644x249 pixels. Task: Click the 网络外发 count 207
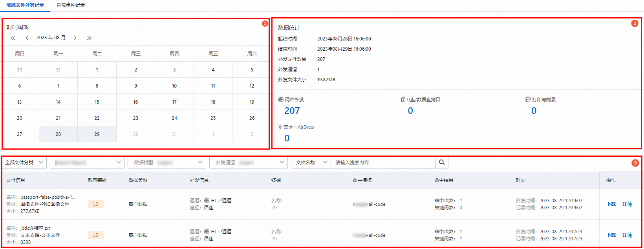coord(292,111)
